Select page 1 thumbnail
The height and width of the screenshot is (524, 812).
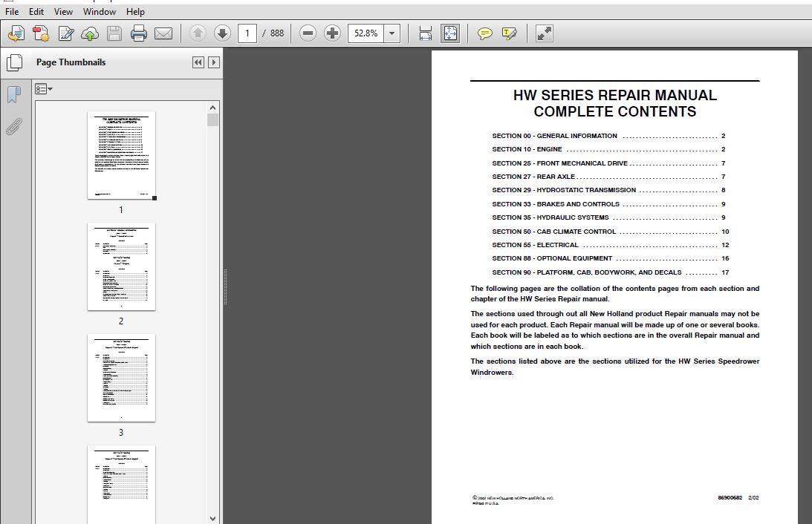(121, 155)
